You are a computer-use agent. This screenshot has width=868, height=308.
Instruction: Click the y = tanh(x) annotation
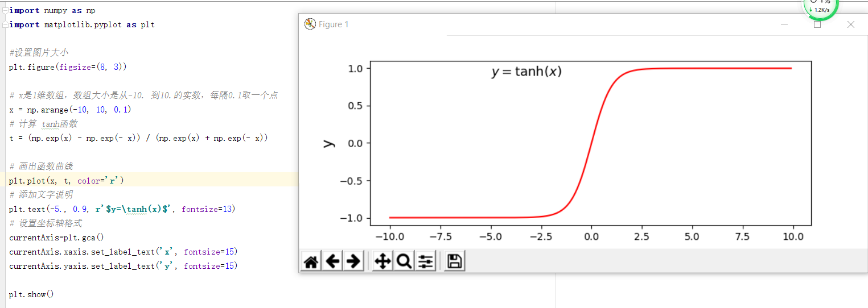tap(526, 72)
